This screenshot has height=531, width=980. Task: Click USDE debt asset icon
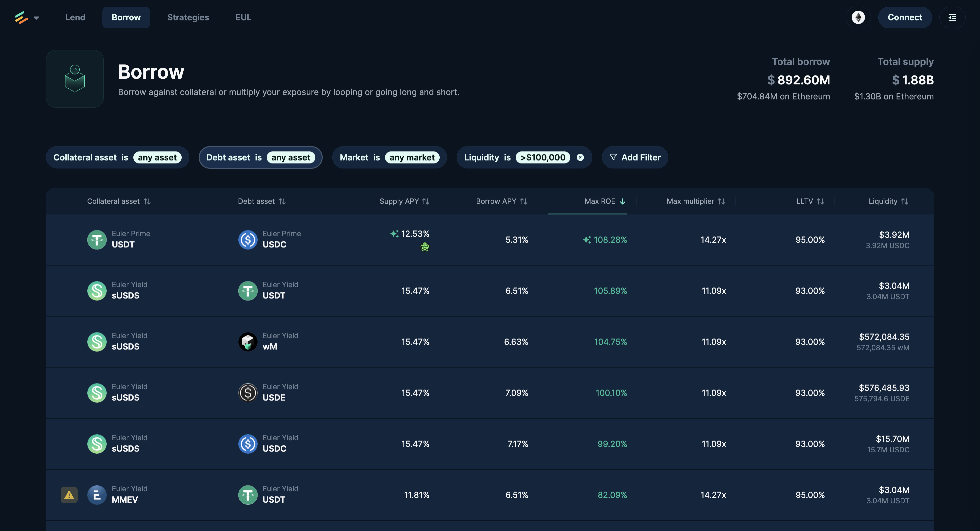pyautogui.click(x=248, y=393)
